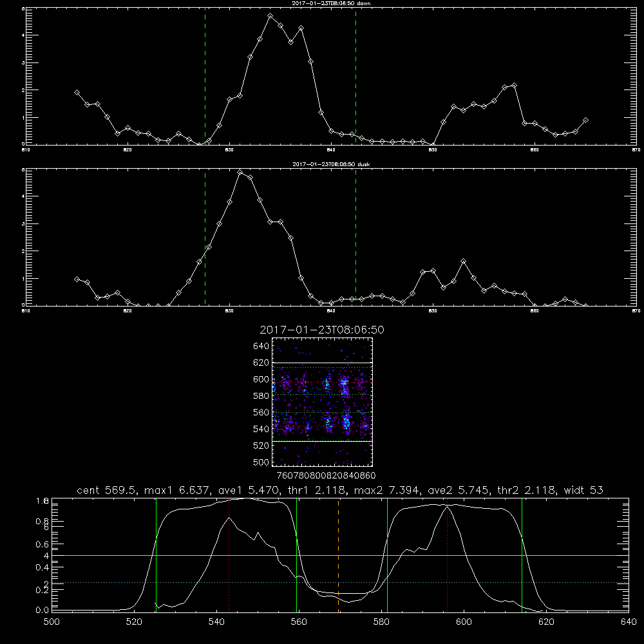Click the x-axis label 600 of the bottom plot

(464, 622)
